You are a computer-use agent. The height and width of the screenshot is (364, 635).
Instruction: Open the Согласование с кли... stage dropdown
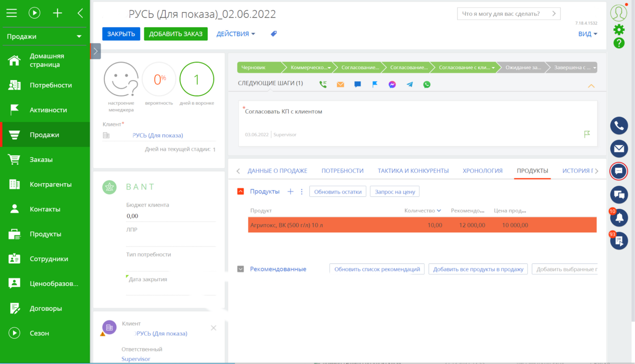493,68
